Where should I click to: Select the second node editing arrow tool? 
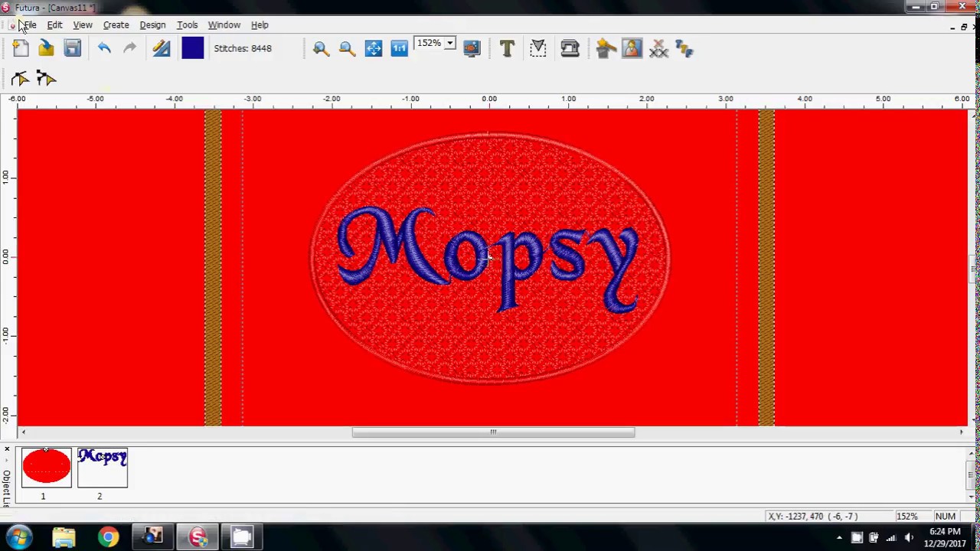pos(46,78)
